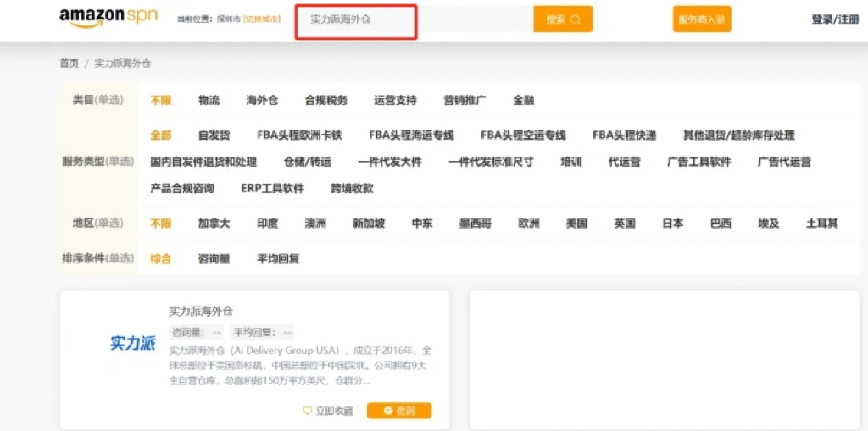The image size is (868, 431).
Task: Select the 金融 category filter
Action: 524,100
